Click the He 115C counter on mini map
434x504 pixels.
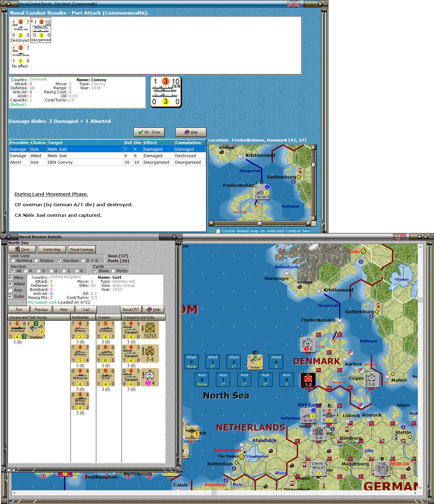(x=262, y=192)
